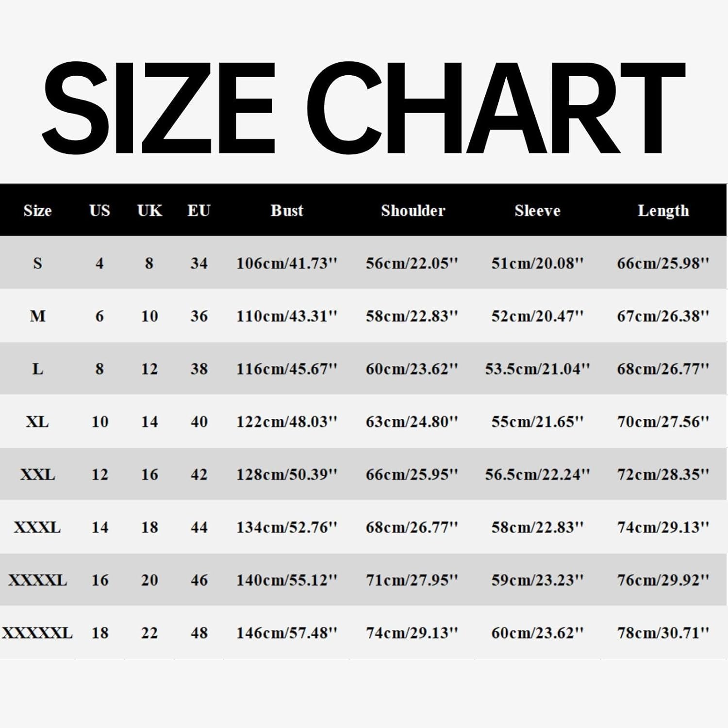Click the SIZE CHART title text
Screen dimensions: 728x728
tap(363, 108)
